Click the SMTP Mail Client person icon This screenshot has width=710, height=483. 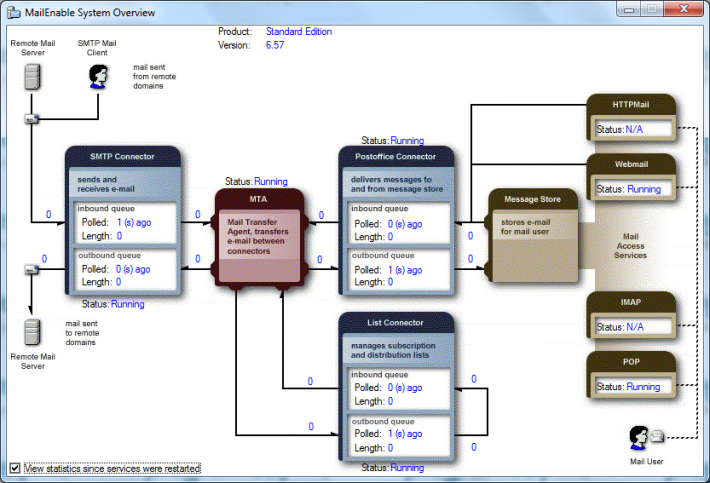click(x=98, y=77)
